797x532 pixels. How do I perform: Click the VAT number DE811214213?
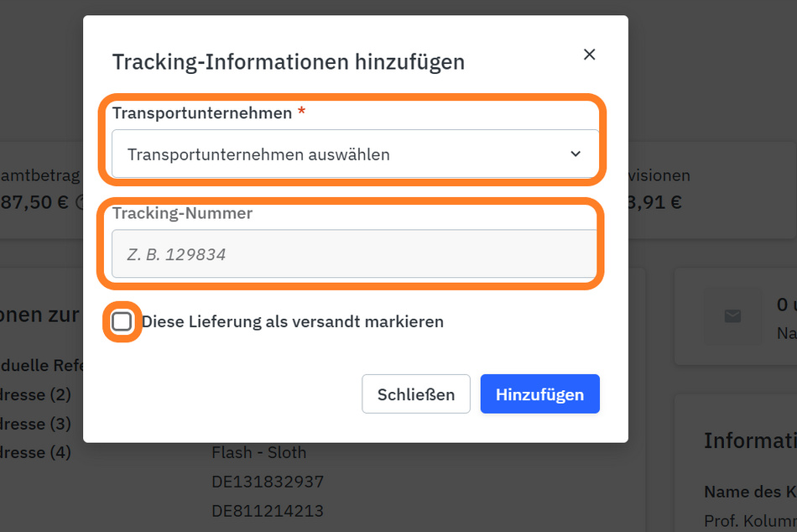268,510
